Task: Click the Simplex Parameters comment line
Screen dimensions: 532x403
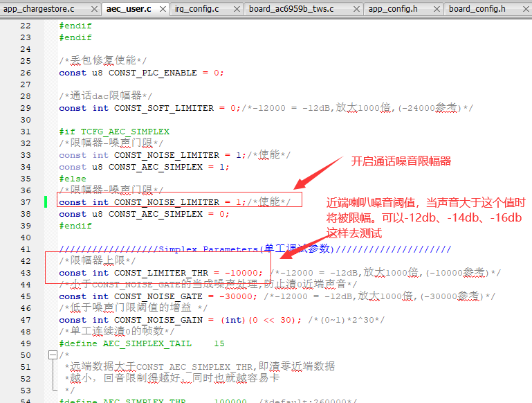Action: (255, 249)
